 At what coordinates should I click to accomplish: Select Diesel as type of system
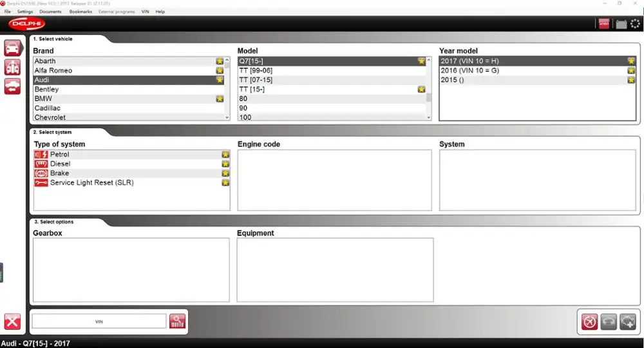[x=131, y=164]
